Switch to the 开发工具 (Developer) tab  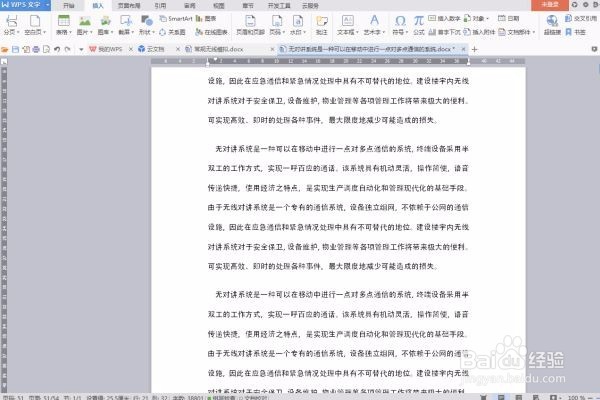[x=279, y=6]
